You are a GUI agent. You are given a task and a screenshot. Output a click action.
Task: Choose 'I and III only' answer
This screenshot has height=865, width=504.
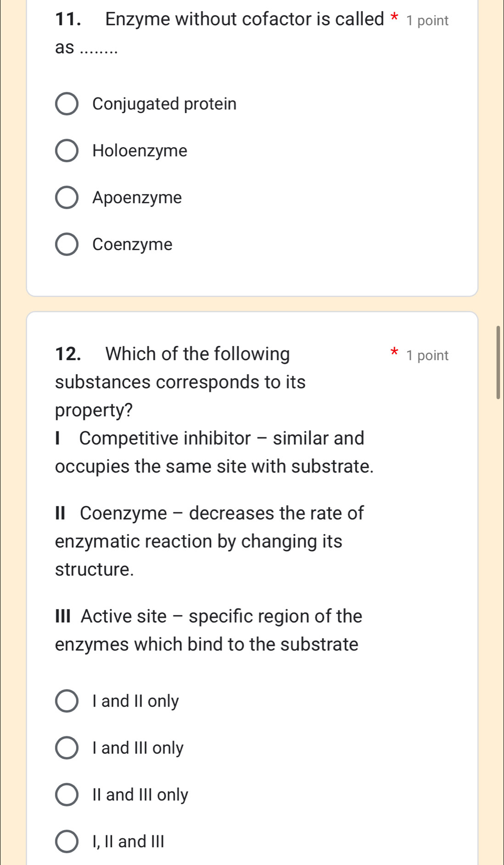coord(67,748)
